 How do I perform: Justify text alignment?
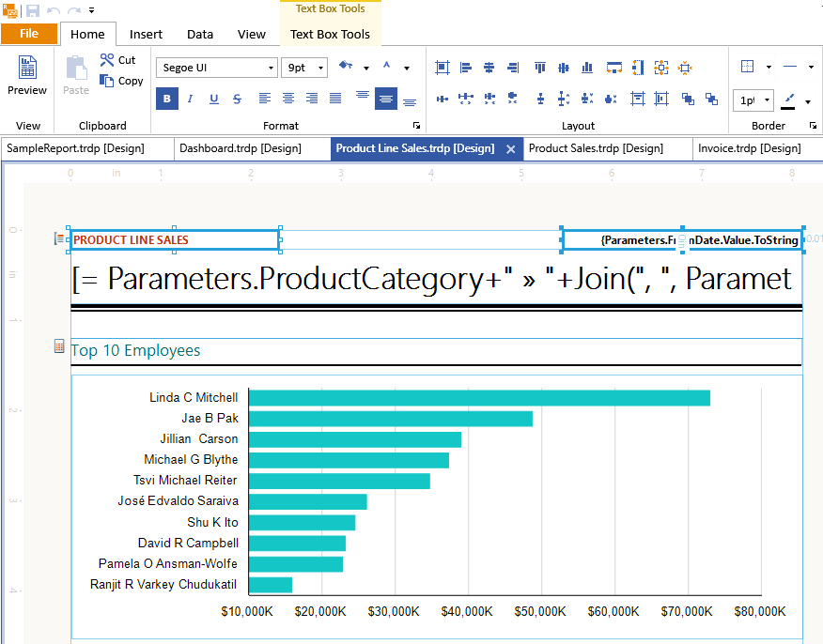click(335, 99)
